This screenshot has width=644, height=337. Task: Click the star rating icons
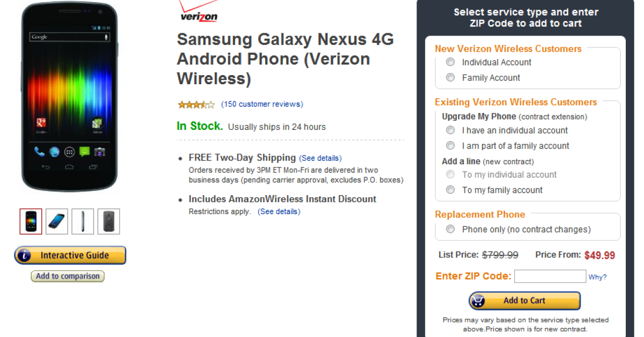click(196, 105)
